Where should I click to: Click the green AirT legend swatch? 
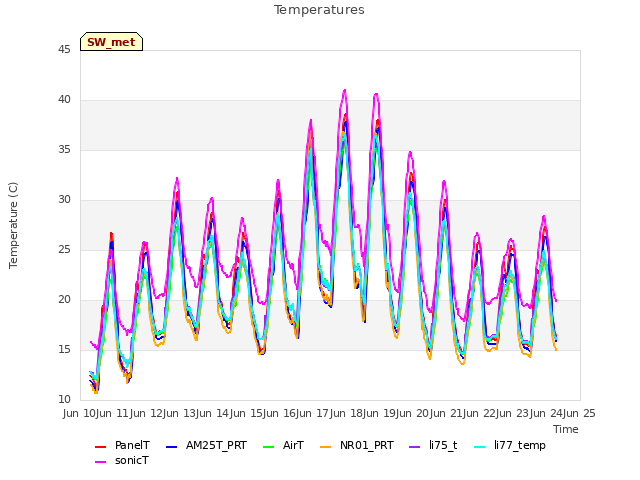[269, 447]
